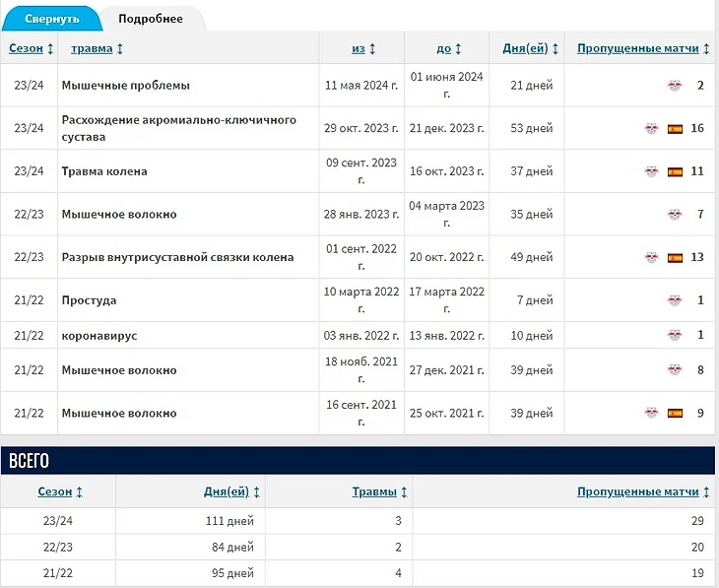Click Spain flag in the 16 missed matches row

point(675,129)
